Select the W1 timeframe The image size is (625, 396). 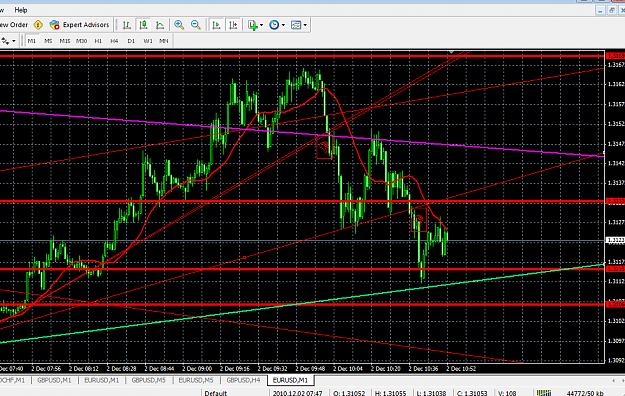(148, 41)
